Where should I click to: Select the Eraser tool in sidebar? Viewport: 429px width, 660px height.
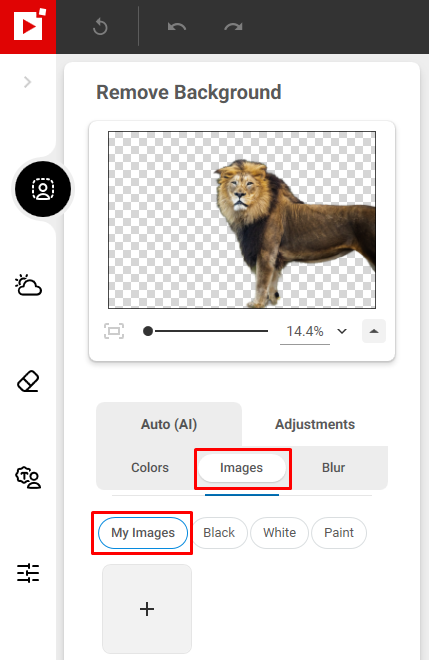click(28, 381)
